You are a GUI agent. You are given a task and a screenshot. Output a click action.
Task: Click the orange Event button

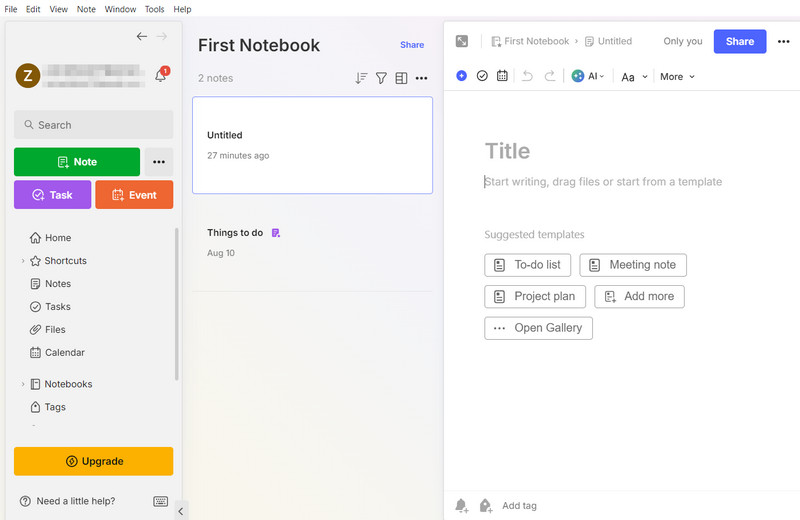134,195
